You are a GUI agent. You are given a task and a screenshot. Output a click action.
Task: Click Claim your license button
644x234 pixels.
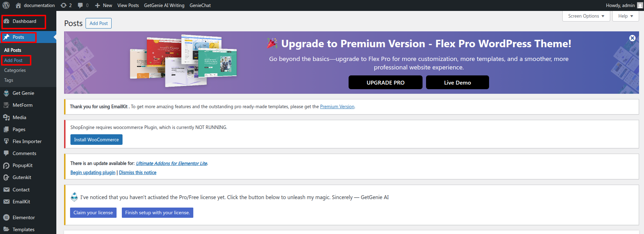pyautogui.click(x=93, y=213)
